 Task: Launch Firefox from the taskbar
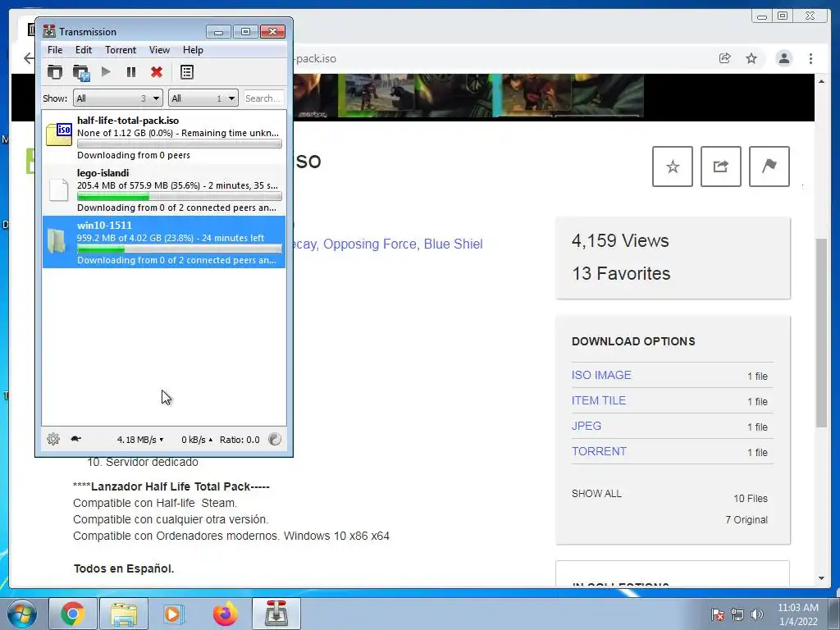point(226,614)
